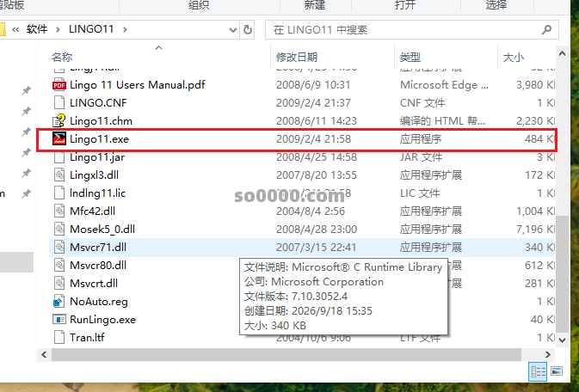
Task: Open the address bar history dropdown
Action: [232, 30]
